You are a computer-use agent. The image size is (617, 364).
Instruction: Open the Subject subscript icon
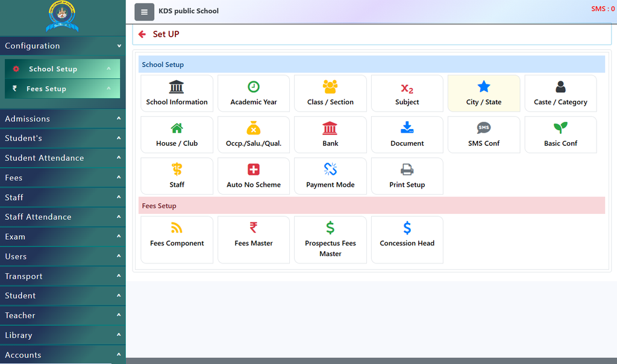point(407,89)
